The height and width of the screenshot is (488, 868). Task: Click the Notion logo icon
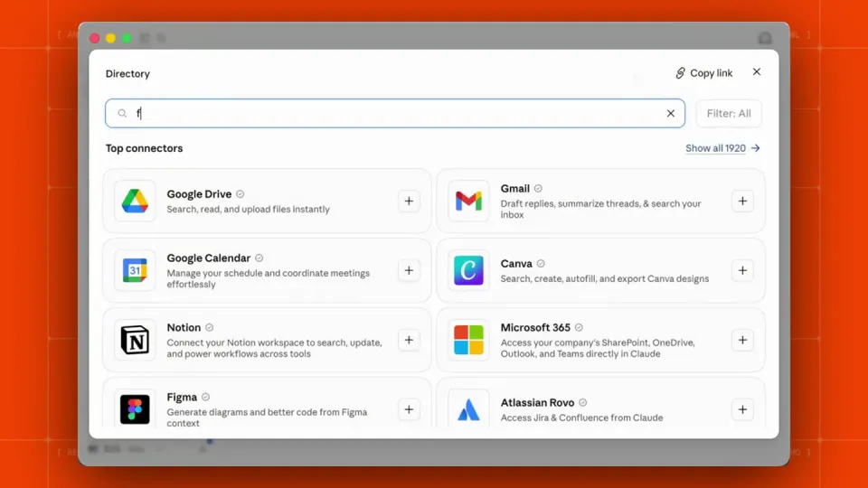[135, 340]
